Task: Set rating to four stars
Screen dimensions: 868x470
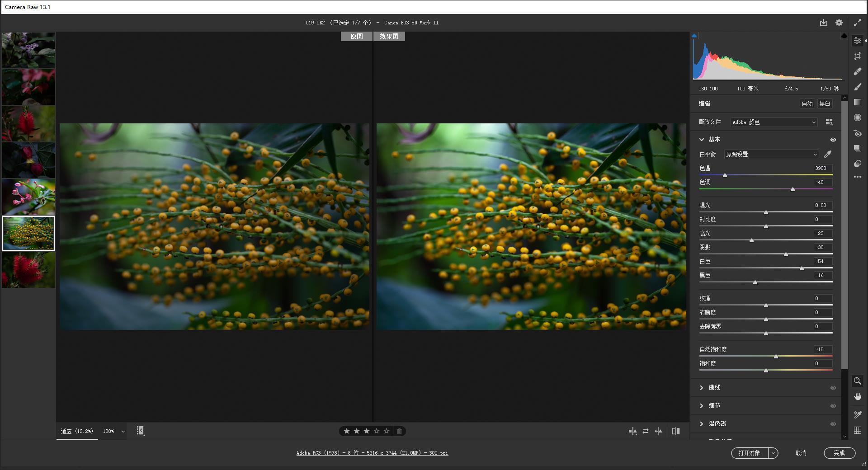Action: [377, 431]
